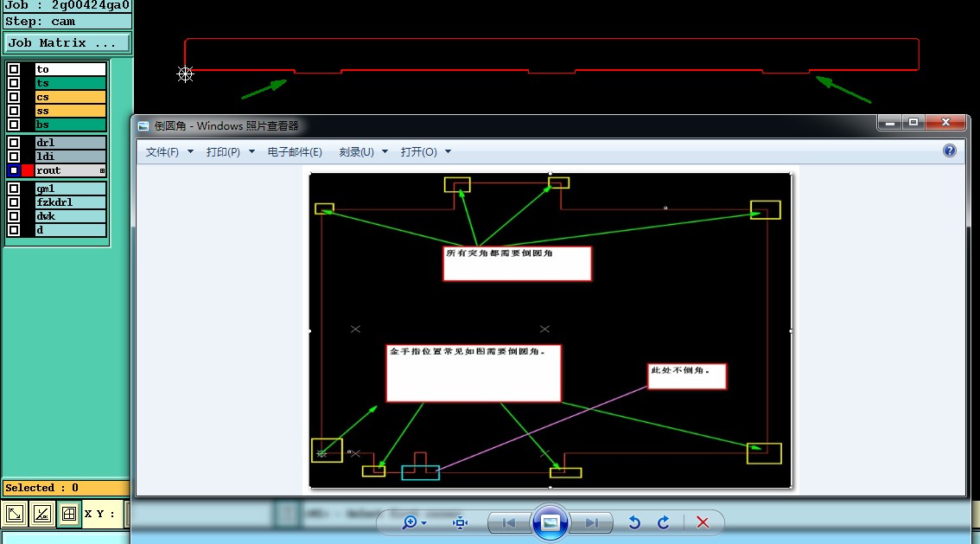Close the Photo Viewer window

(945, 123)
